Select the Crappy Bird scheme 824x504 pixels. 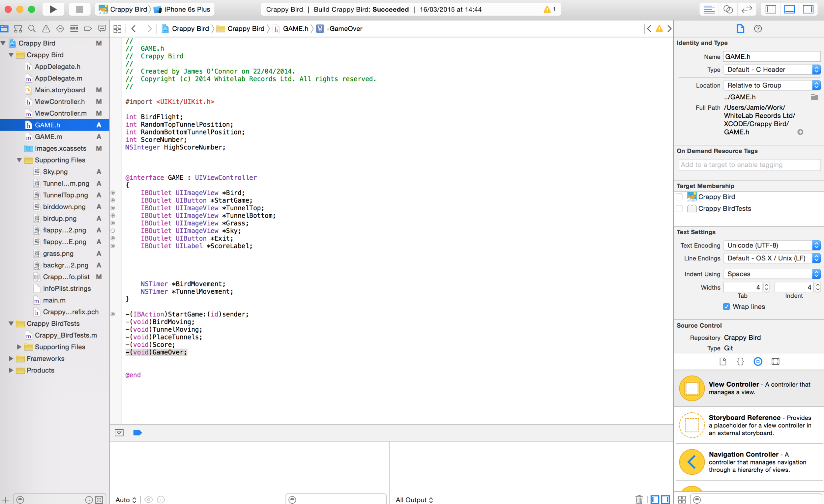pyautogui.click(x=123, y=9)
